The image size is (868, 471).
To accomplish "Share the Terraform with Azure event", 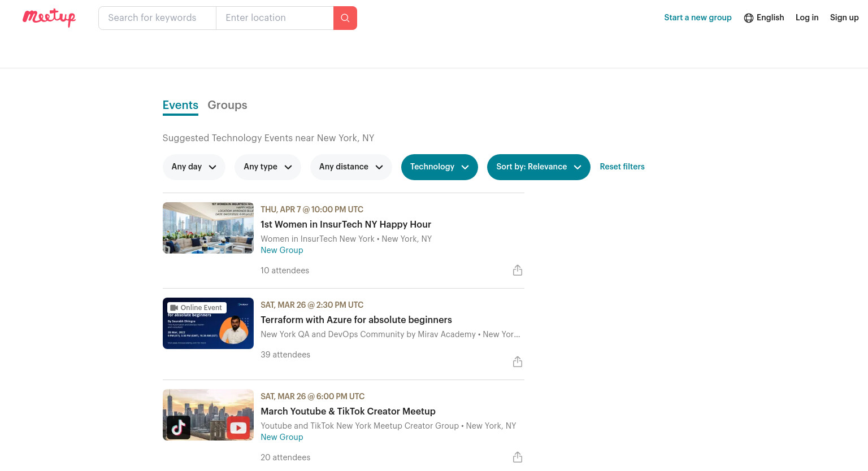I will 518,362.
